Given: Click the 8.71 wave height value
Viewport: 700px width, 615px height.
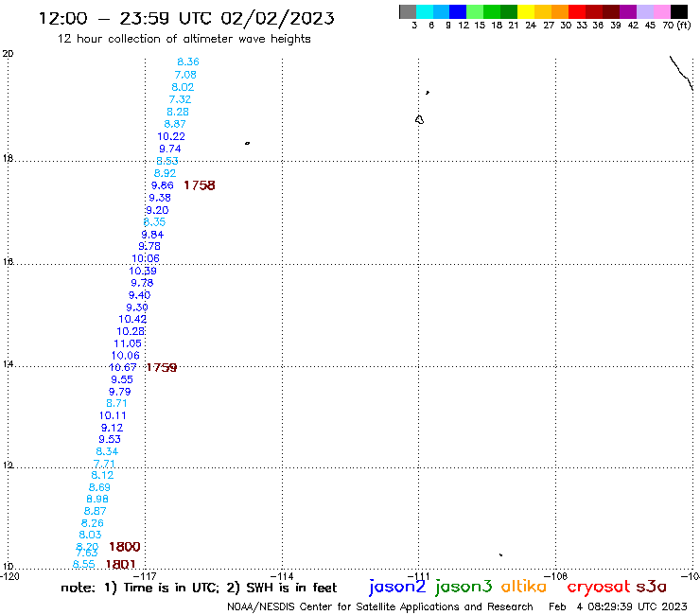Looking at the screenshot, I should 116,403.
